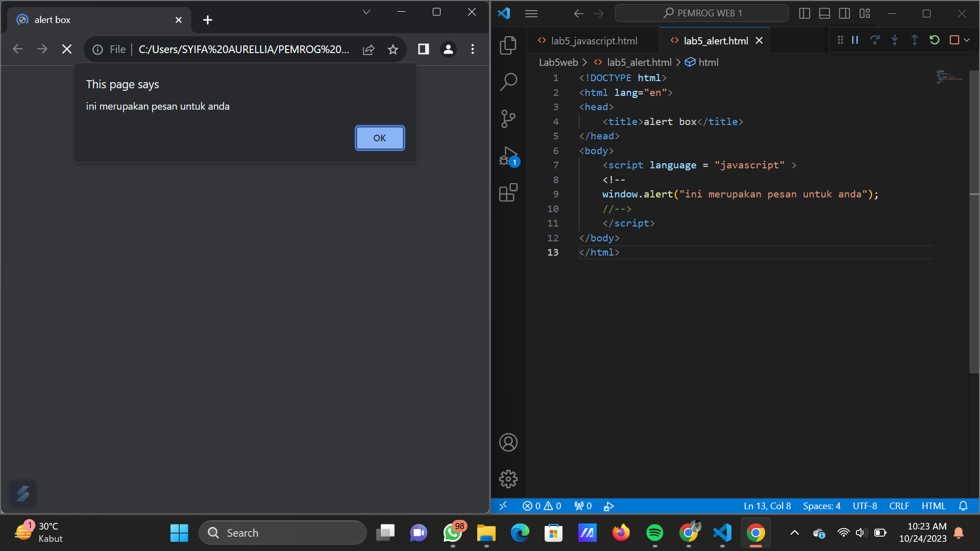980x551 pixels.
Task: Open the Extensions view
Action: pyautogui.click(x=508, y=192)
